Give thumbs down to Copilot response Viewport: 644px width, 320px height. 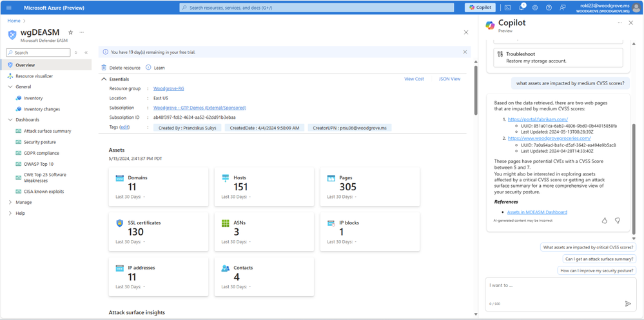(x=617, y=221)
